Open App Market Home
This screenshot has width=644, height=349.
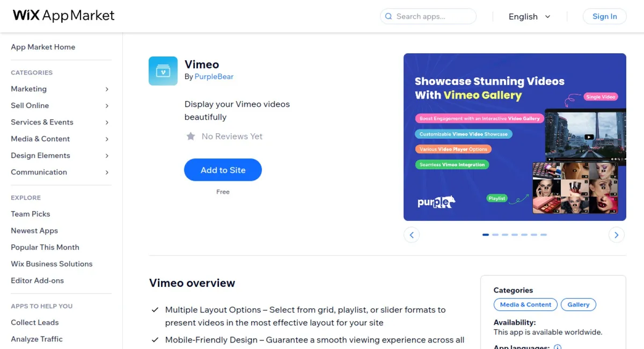(x=43, y=47)
